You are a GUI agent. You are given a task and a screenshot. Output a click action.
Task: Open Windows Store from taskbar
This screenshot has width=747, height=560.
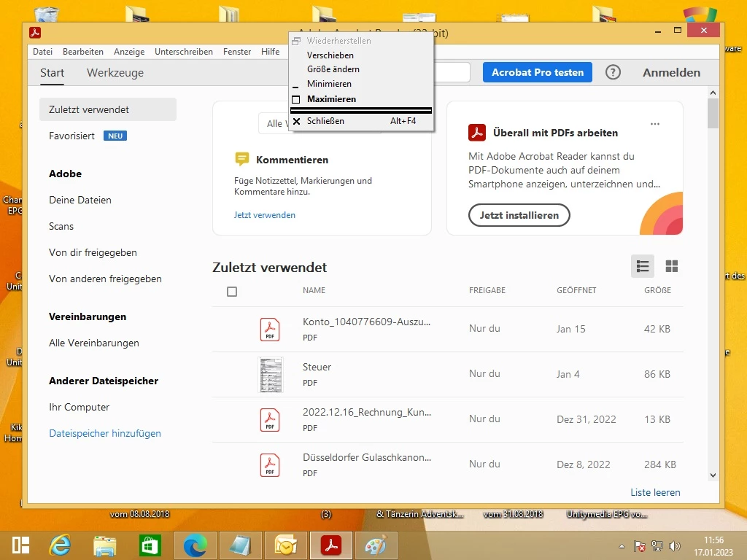(150, 545)
